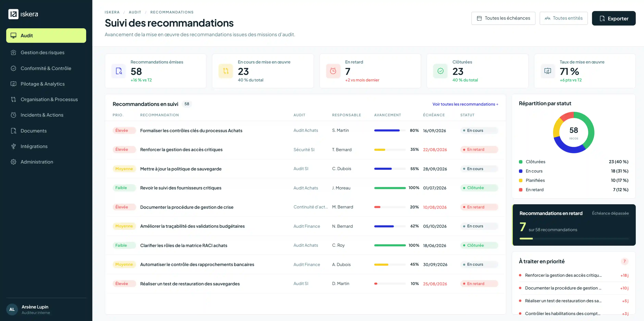Open Voir toutes les recommandations link
The height and width of the screenshot is (321, 644).
click(465, 104)
